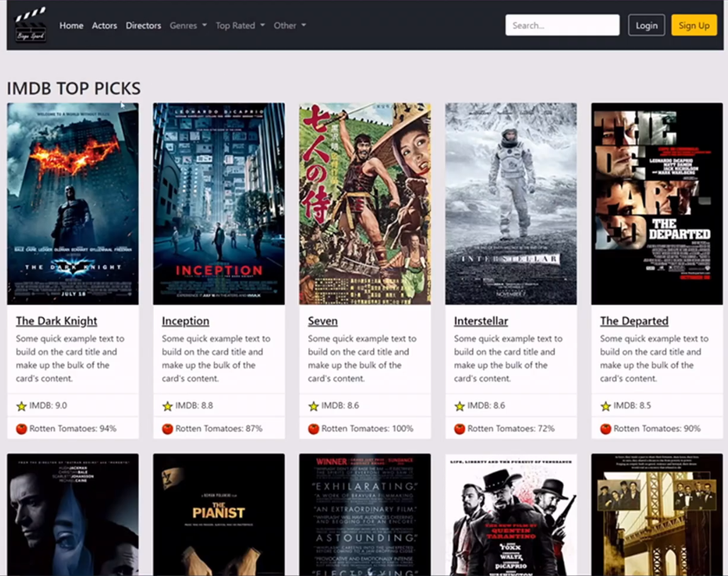Click the tomato icon on the Inception card
Viewport: 728px width, 576px height.
168,429
